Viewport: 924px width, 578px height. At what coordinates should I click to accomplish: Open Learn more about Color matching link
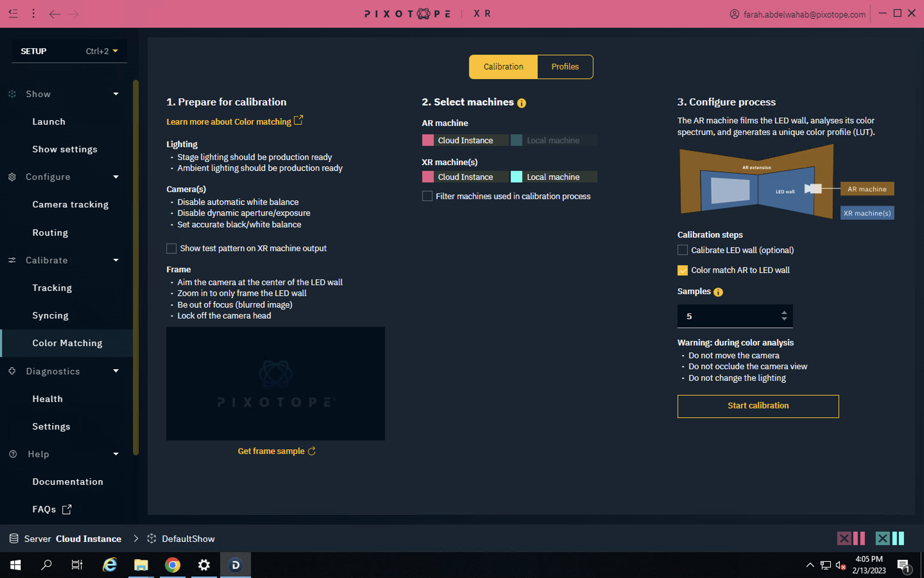click(229, 122)
